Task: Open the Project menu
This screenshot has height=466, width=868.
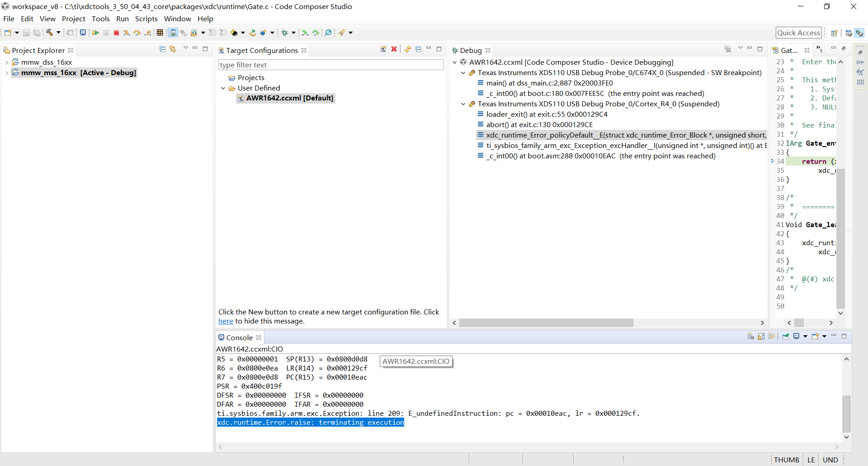Action: tap(74, 19)
